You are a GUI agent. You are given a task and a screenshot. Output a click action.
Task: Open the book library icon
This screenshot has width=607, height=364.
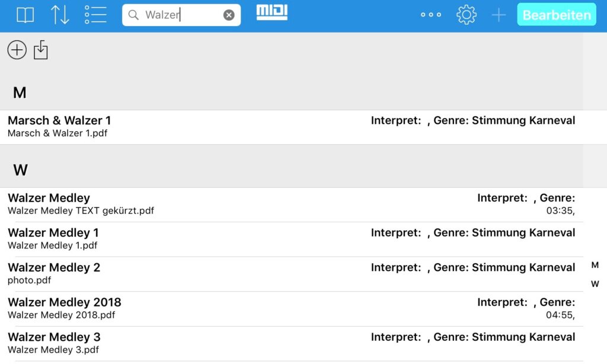tap(25, 15)
